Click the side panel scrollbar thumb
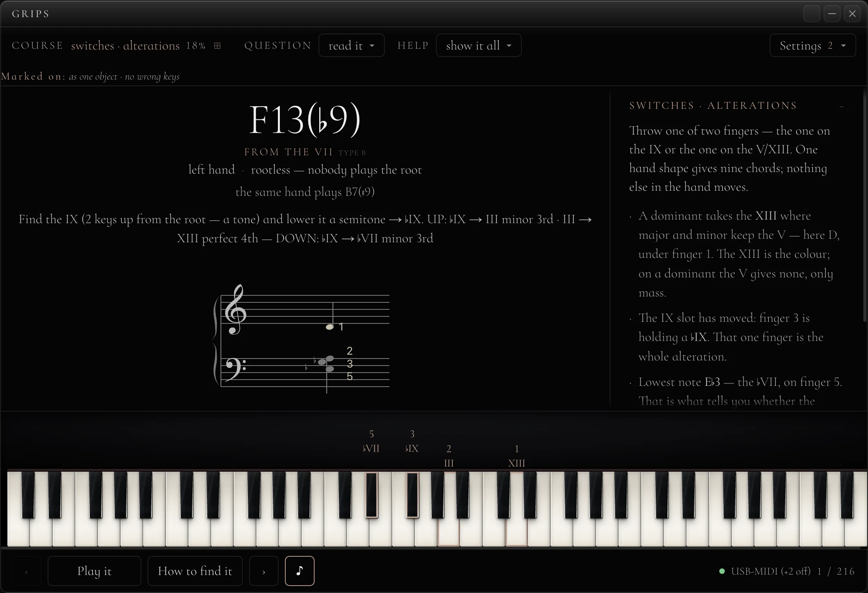 [865, 207]
